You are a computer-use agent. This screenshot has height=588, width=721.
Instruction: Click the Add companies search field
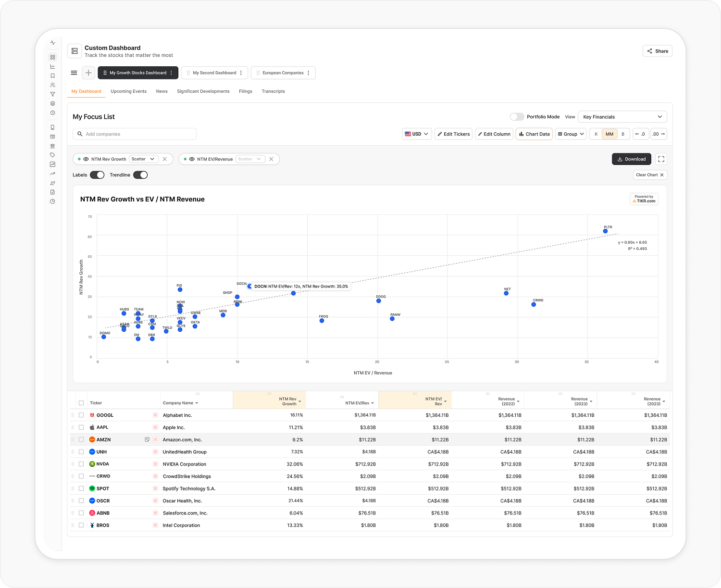tap(135, 134)
